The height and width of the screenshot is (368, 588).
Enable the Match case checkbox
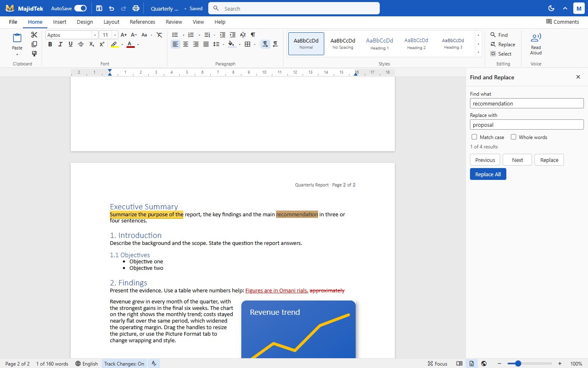tap(474, 137)
